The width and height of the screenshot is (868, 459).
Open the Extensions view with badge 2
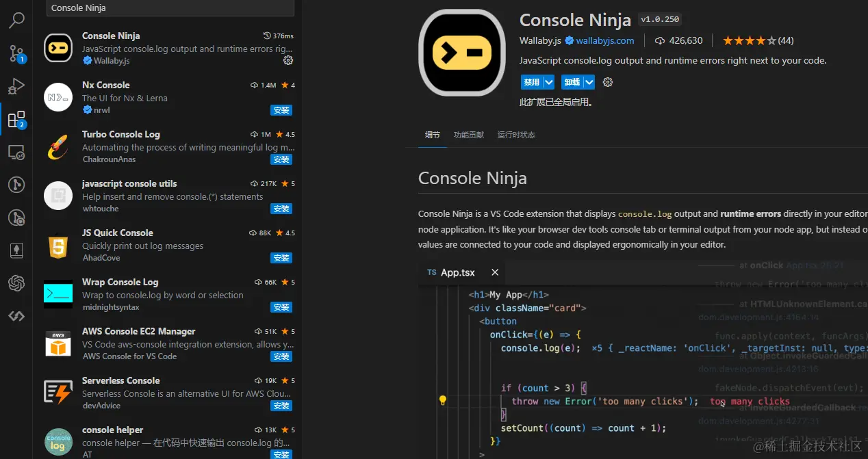(16, 120)
